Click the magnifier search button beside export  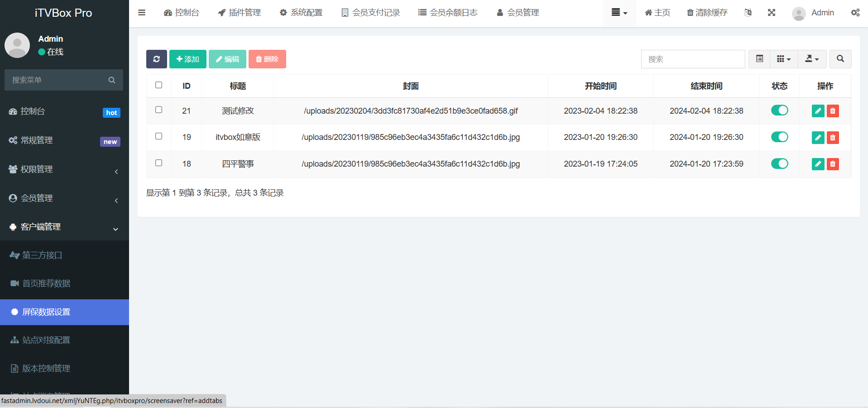pos(840,59)
